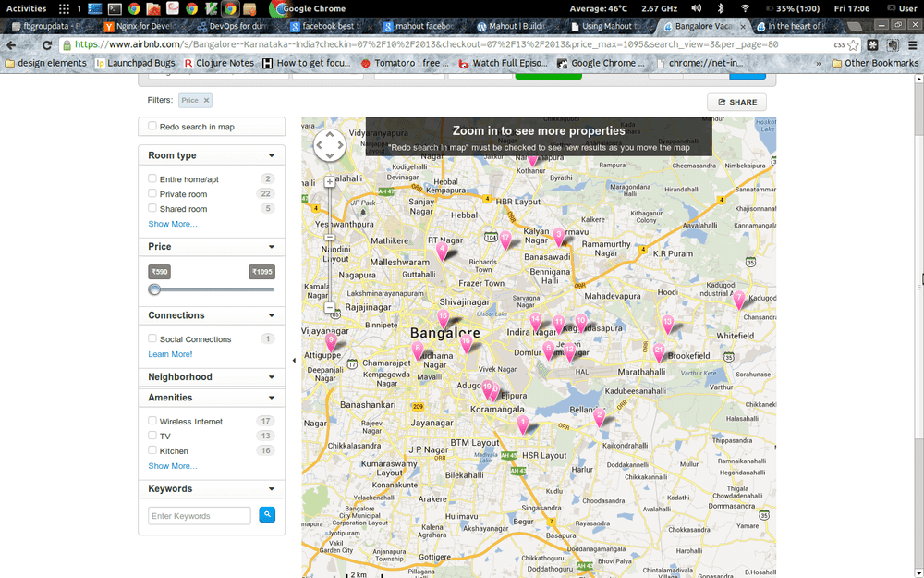Click map marker number 17
This screenshot has width=924, height=578.
point(505,240)
